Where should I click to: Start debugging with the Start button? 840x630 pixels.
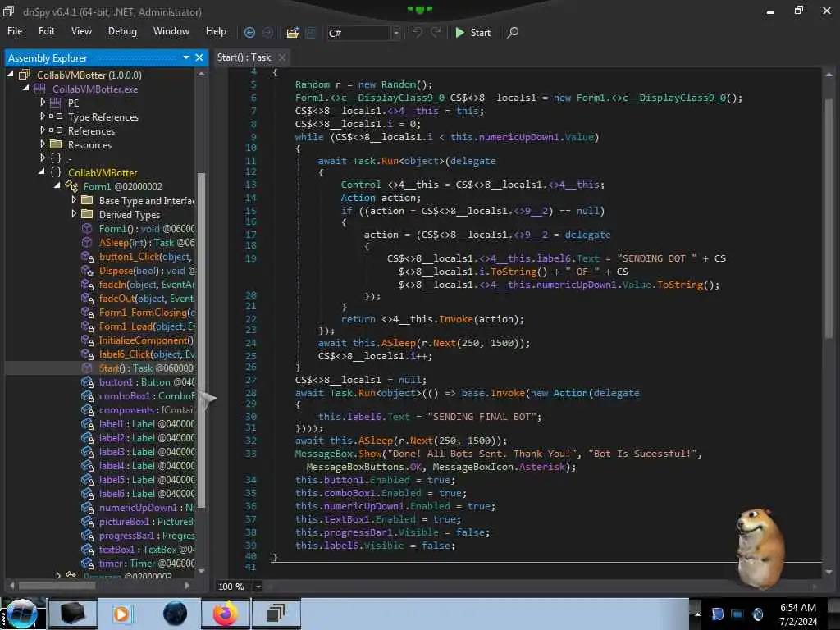pyautogui.click(x=472, y=33)
